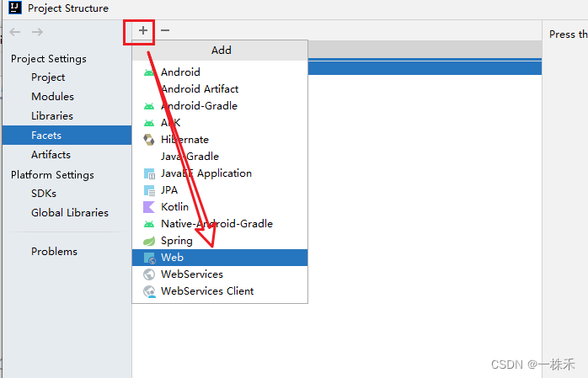Image resolution: width=588 pixels, height=378 pixels.
Task: Choose WebServices Client facet
Action: tap(220, 291)
